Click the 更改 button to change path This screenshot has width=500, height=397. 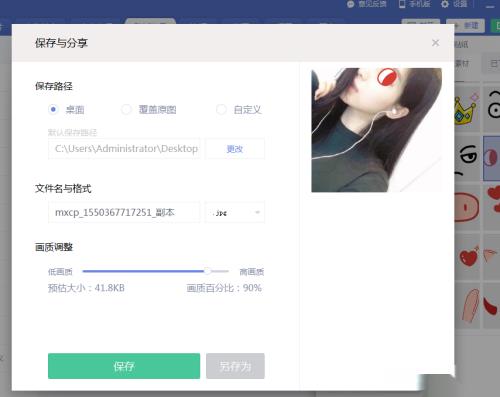pos(235,149)
